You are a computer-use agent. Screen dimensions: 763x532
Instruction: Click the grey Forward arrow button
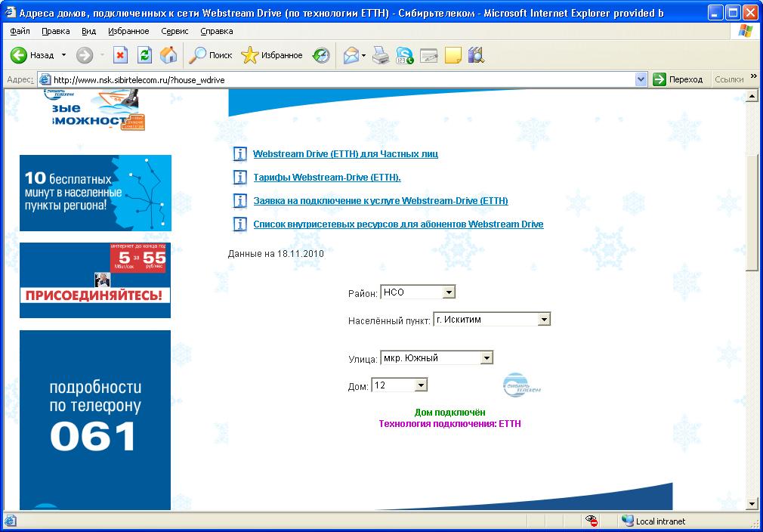click(x=84, y=55)
